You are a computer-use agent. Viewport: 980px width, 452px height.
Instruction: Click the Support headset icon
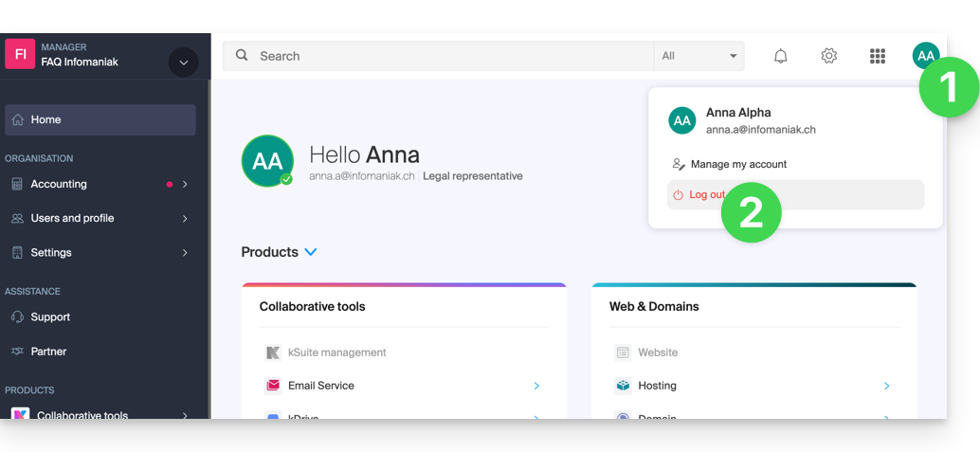tap(18, 316)
